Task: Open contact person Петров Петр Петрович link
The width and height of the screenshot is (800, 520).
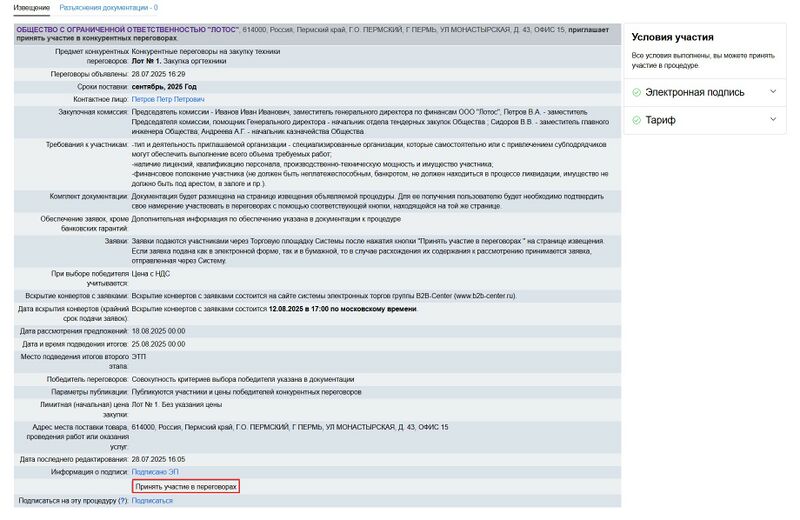Action: 168,99
